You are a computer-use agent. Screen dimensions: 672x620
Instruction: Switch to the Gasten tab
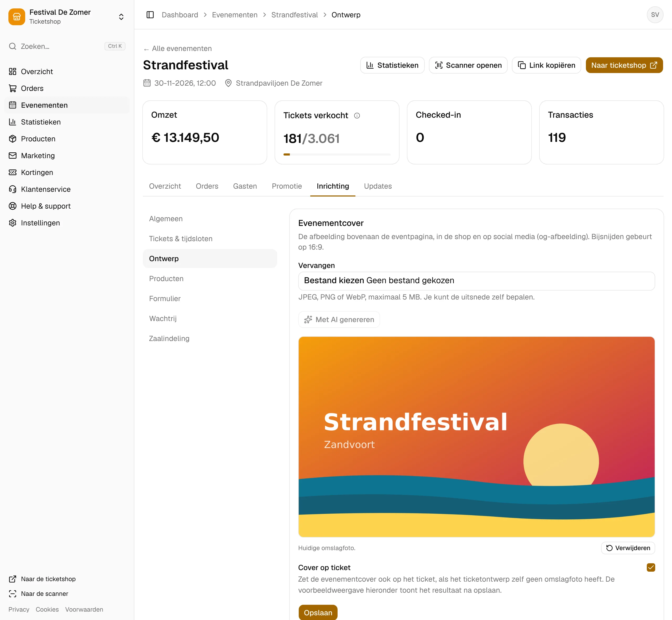[x=245, y=186]
